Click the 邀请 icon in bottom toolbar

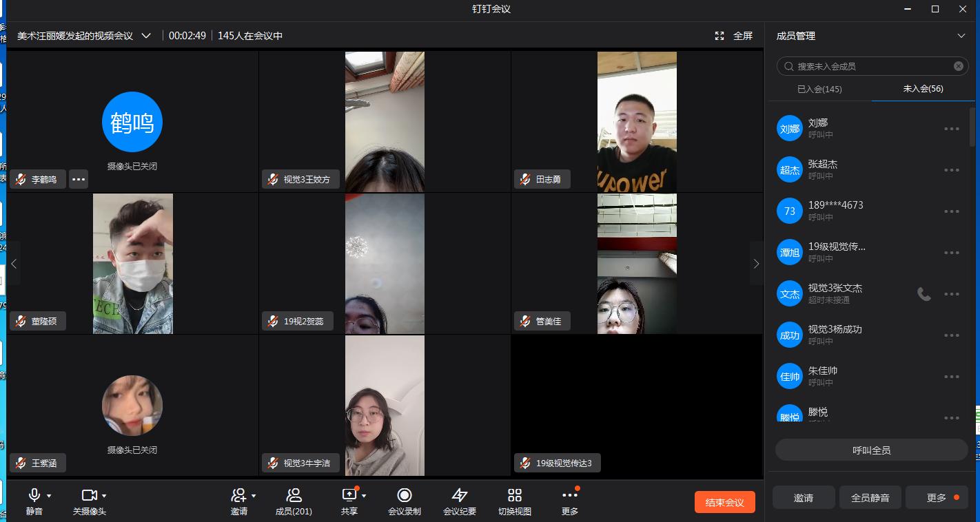238,496
